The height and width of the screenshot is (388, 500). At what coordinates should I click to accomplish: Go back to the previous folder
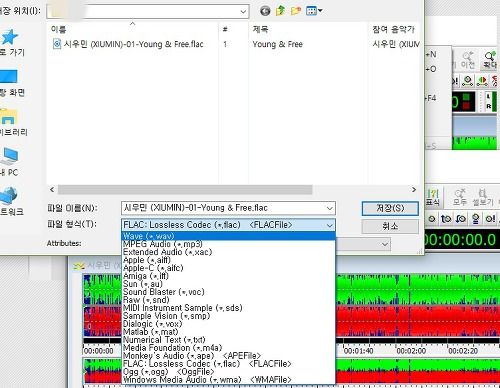[265, 11]
